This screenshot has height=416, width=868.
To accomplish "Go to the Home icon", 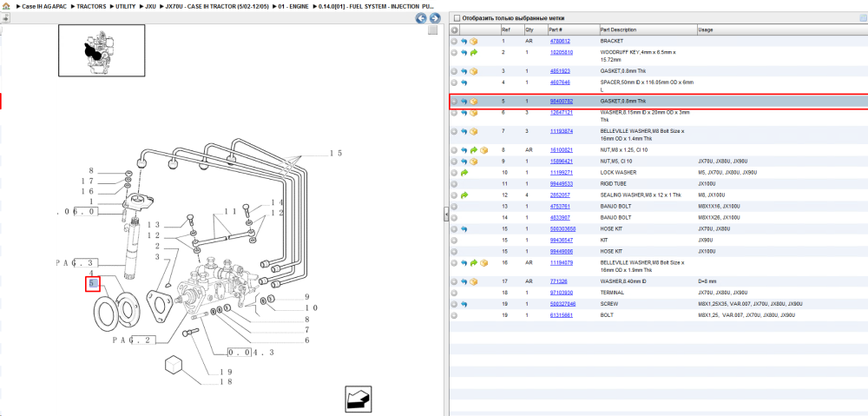I will click(x=5, y=6).
